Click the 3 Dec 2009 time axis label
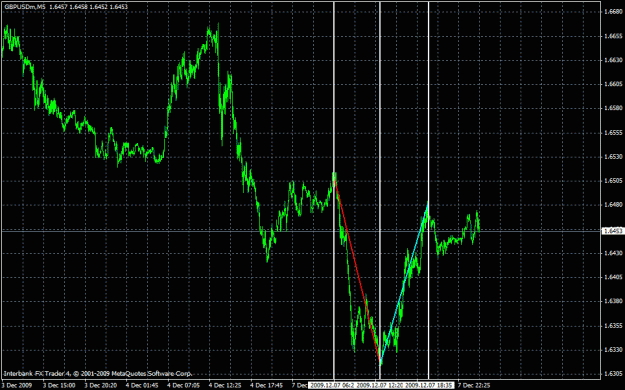 click(16, 386)
